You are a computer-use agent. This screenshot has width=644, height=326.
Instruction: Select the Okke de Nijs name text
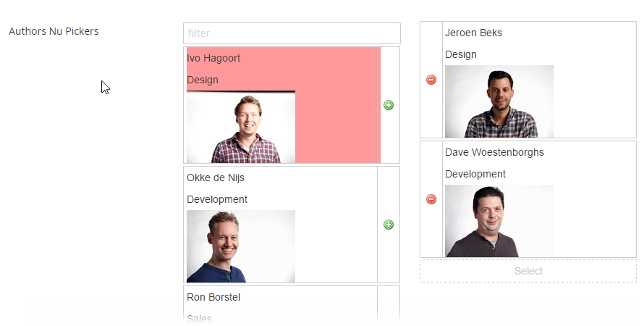[x=216, y=177]
